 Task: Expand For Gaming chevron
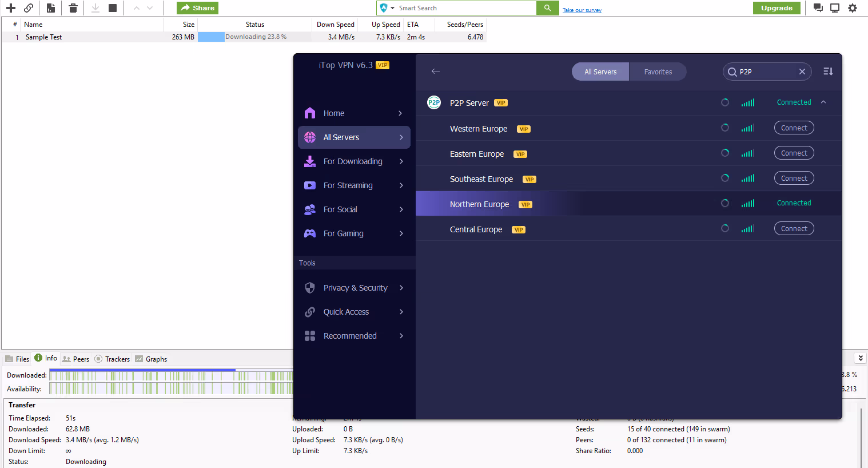401,233
